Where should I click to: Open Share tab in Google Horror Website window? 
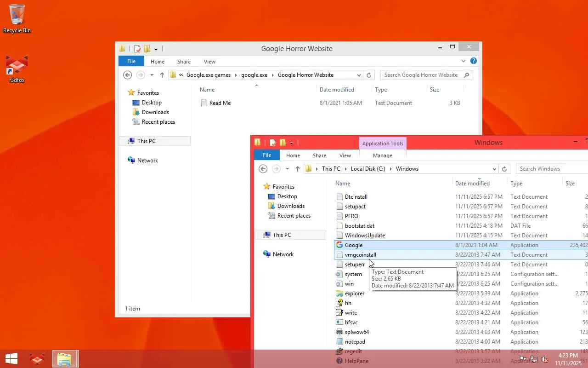184,61
